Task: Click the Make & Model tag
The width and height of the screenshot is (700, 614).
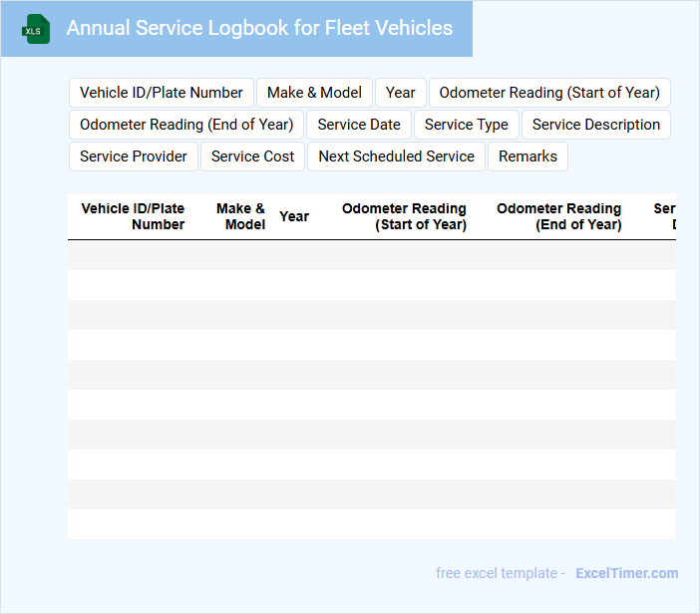Action: tap(314, 93)
